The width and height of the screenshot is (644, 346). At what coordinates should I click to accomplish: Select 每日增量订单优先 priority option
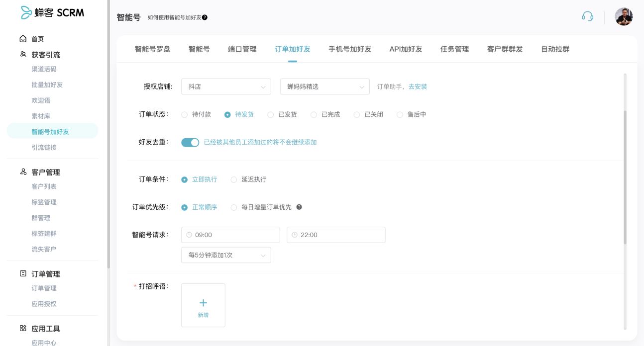tap(261, 207)
